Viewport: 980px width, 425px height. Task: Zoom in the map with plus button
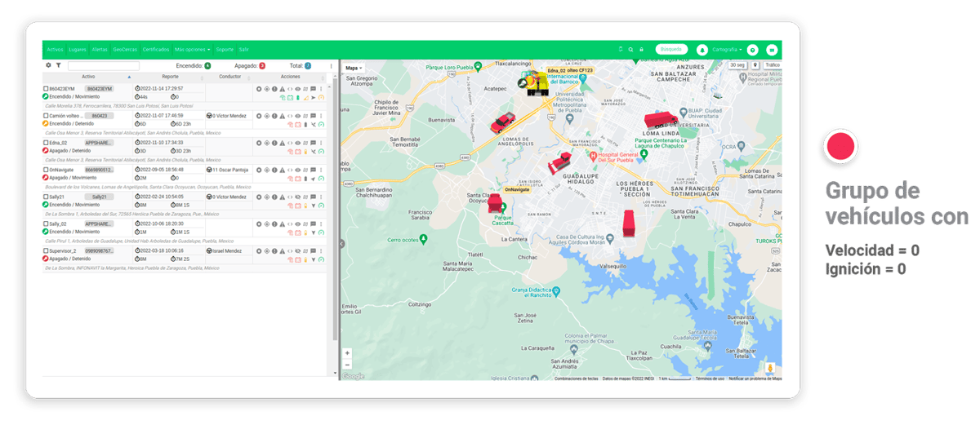(347, 353)
